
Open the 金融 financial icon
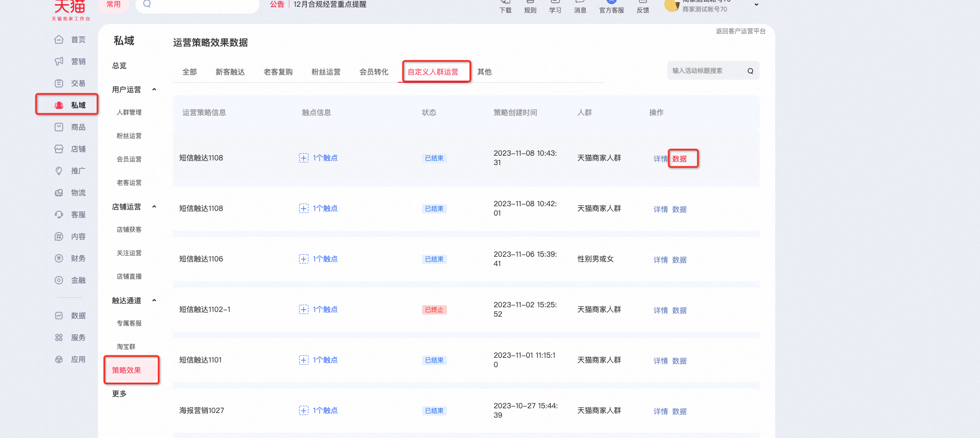pos(59,280)
